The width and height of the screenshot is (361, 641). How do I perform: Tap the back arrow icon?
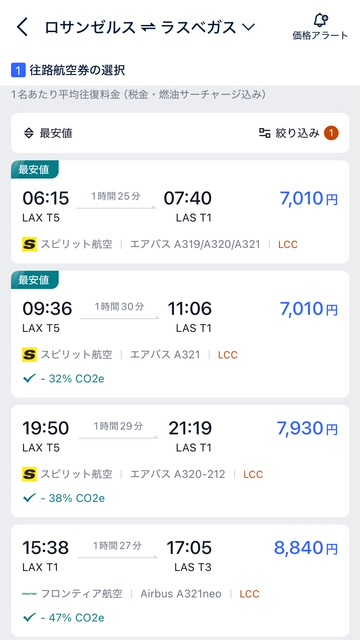(x=22, y=27)
